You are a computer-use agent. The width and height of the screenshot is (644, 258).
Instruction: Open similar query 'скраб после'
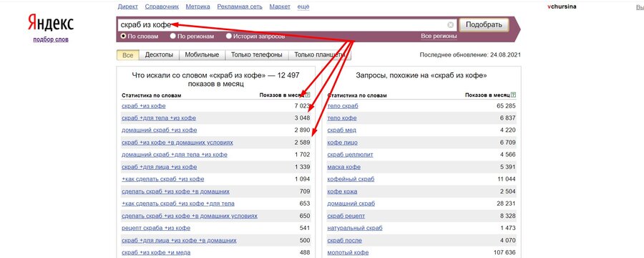(x=344, y=240)
